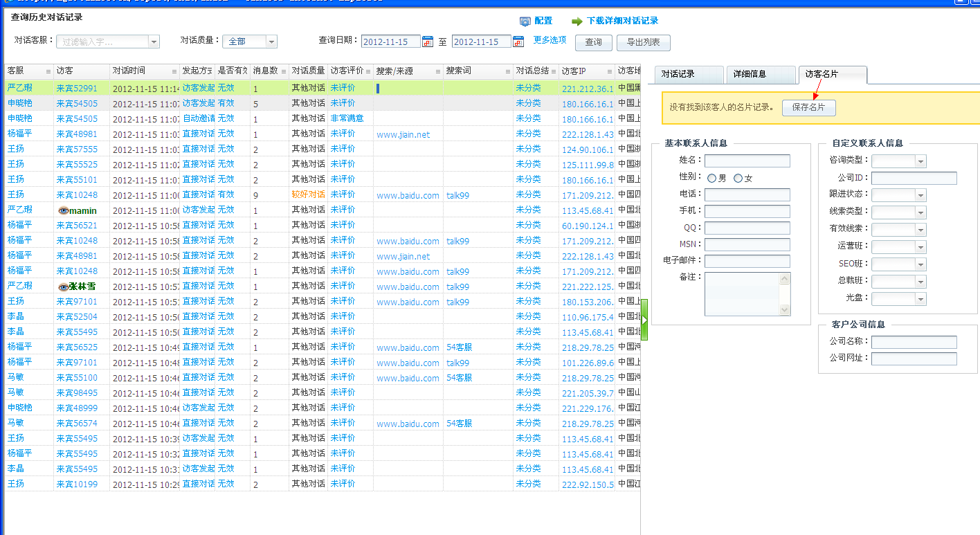Click the 下载详细对话记录 link

(x=622, y=21)
